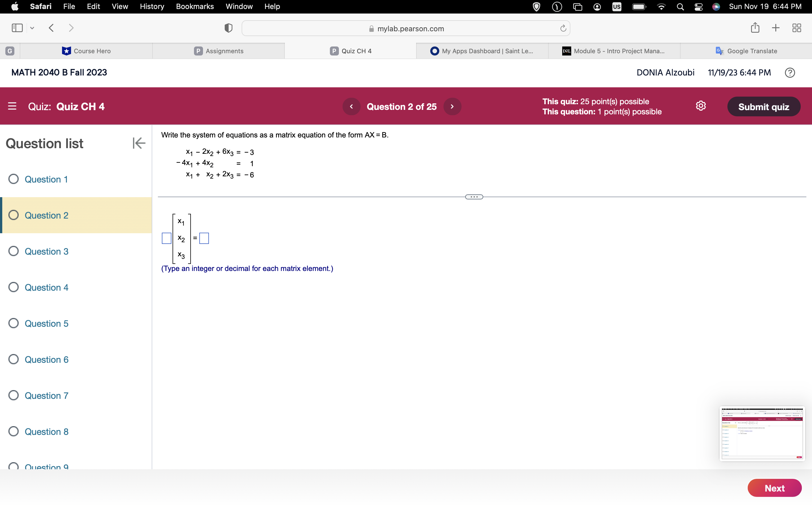Reload the mylab.pearson.com page

(563, 28)
